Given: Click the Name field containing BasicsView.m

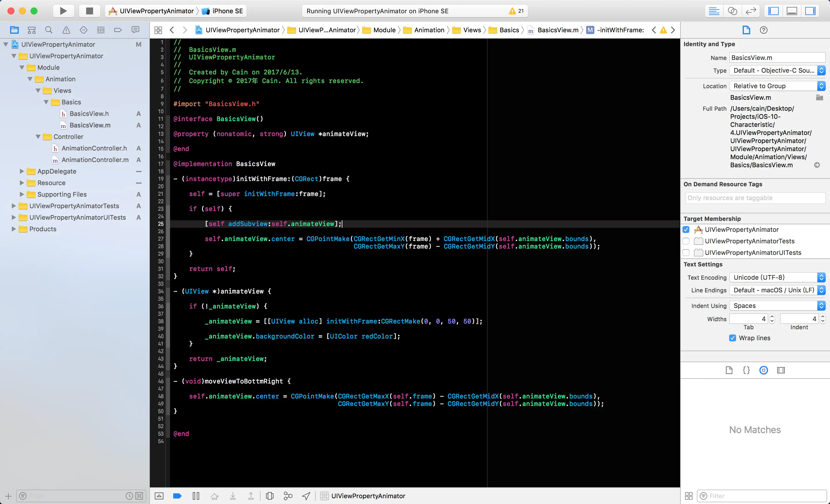Looking at the screenshot, I should point(777,58).
